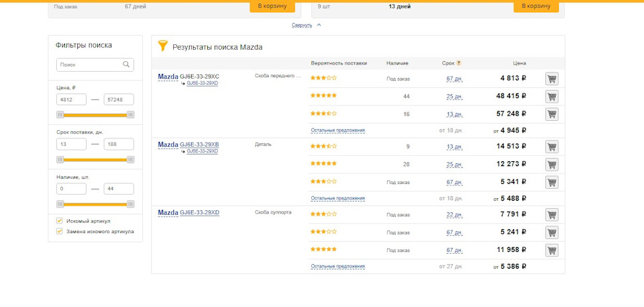The image size is (644, 307).
Task: Click the maximum delivery days field 188
Action: (x=119, y=144)
